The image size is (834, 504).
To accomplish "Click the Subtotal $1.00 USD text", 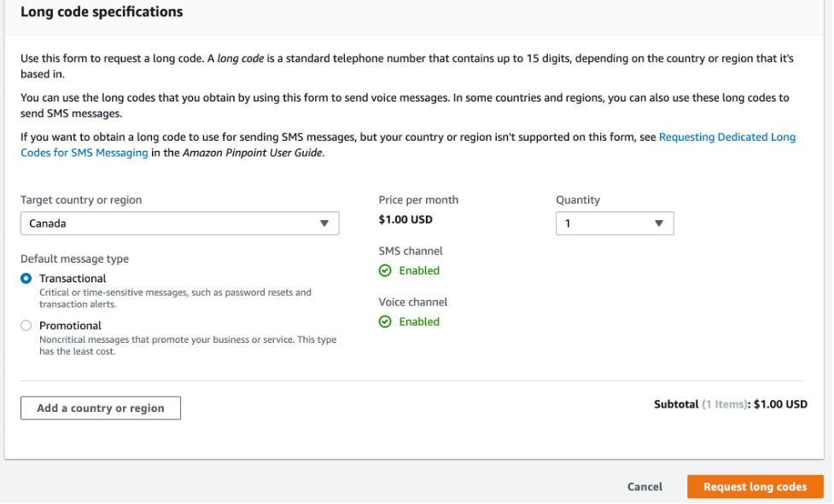I will (x=730, y=404).
